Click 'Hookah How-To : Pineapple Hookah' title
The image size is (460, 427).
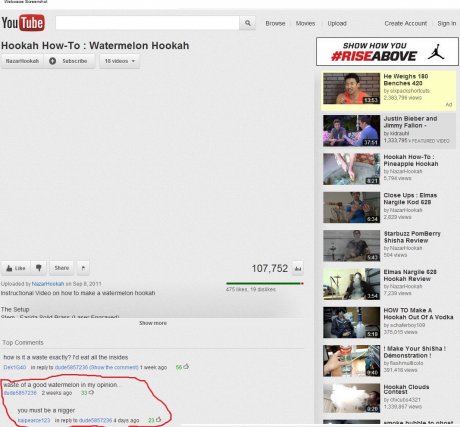click(411, 160)
